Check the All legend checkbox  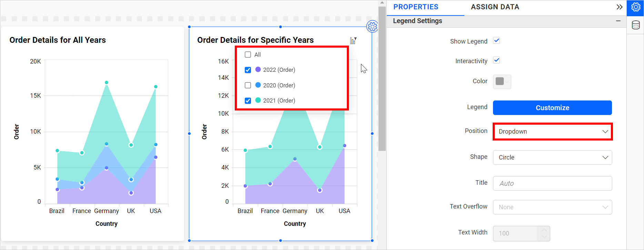[x=248, y=55]
